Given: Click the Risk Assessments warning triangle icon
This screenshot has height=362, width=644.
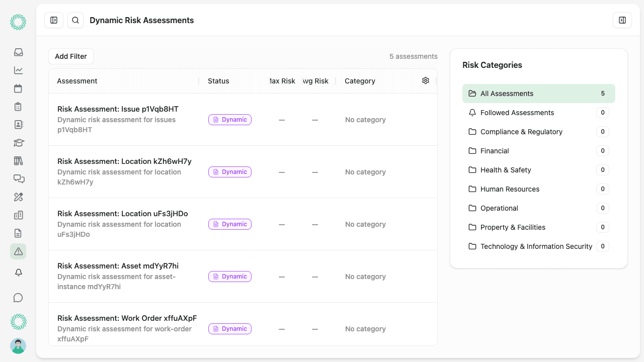Looking at the screenshot, I should click(x=18, y=251).
